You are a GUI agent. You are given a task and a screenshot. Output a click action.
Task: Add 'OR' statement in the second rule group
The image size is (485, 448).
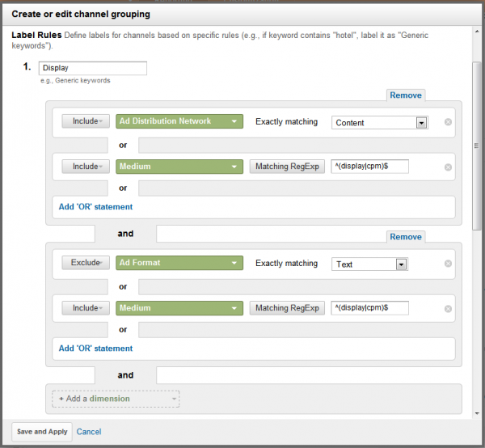[x=95, y=349]
